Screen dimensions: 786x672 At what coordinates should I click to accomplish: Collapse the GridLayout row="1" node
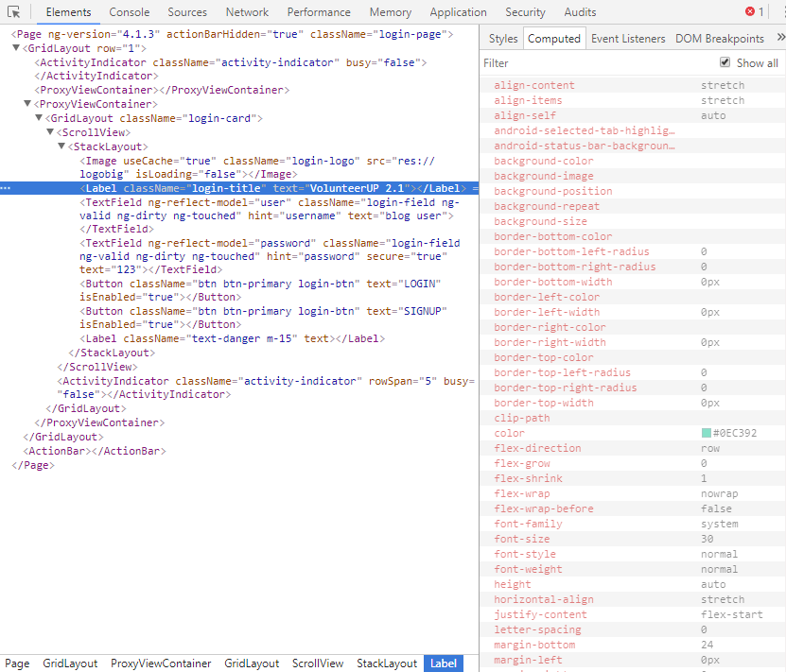(x=16, y=48)
